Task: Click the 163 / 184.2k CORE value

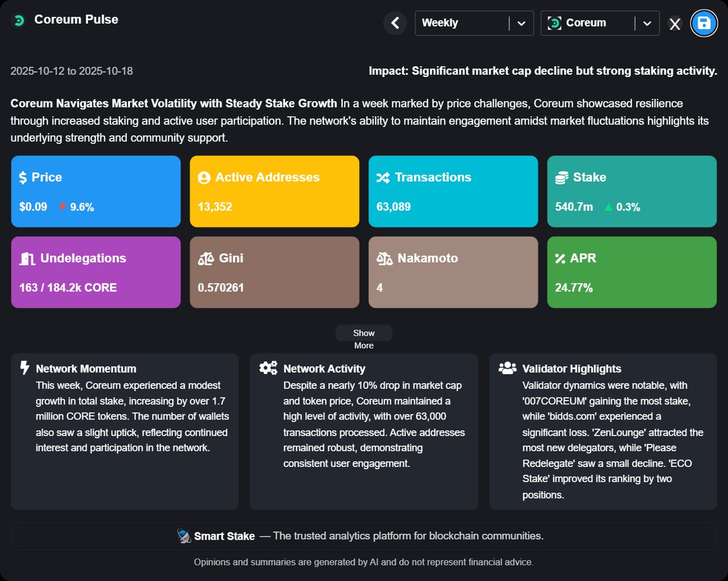Action: (68, 288)
